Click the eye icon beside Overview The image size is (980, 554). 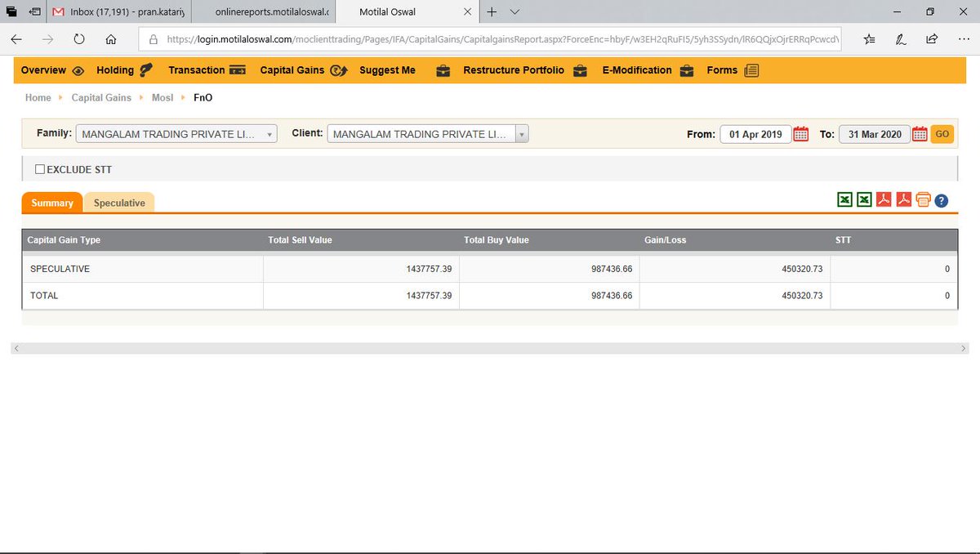(78, 71)
